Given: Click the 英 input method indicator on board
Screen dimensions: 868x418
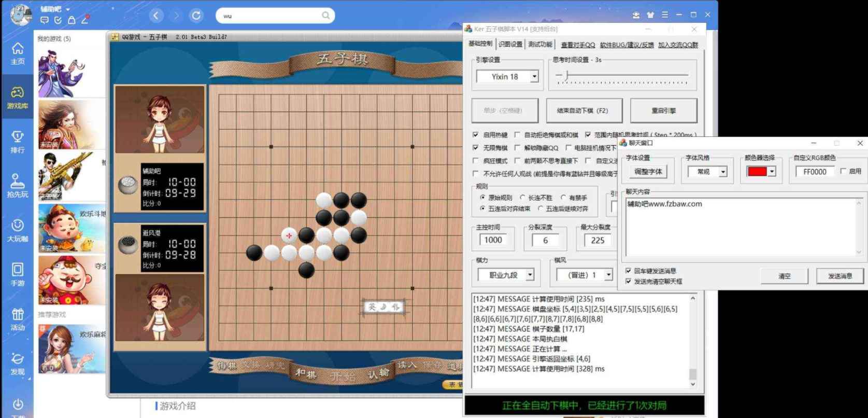Looking at the screenshot, I should pos(372,307).
